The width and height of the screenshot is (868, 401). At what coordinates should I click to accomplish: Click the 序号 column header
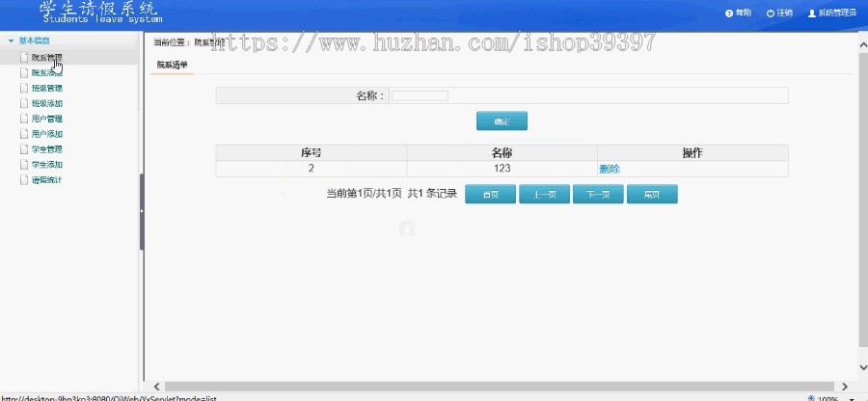[312, 153]
